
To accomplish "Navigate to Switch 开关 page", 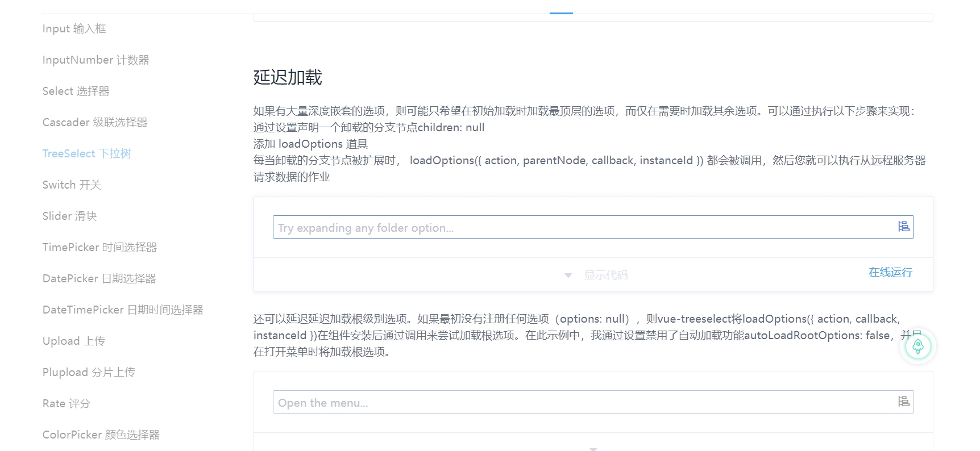I will coord(72,185).
